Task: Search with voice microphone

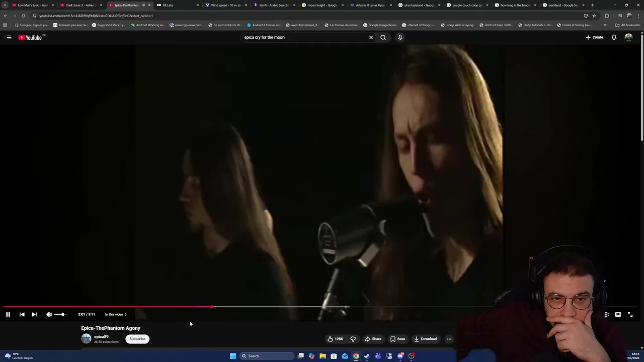Action: (x=400, y=37)
